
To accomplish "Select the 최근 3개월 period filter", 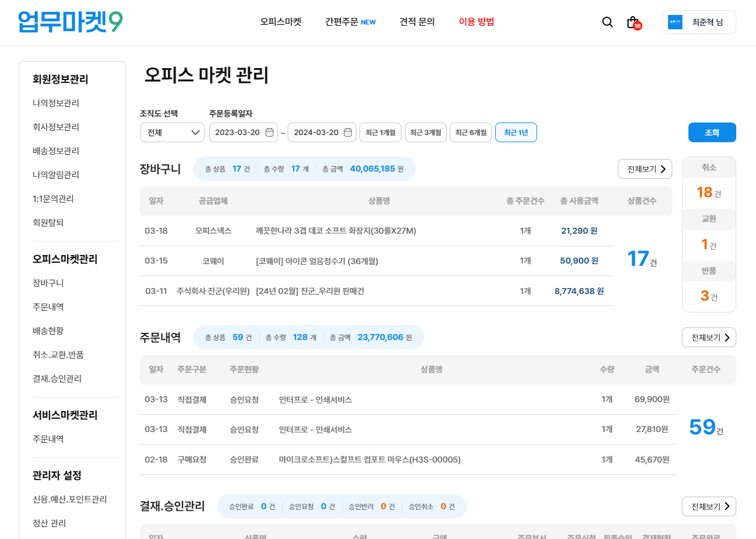I will pos(426,133).
